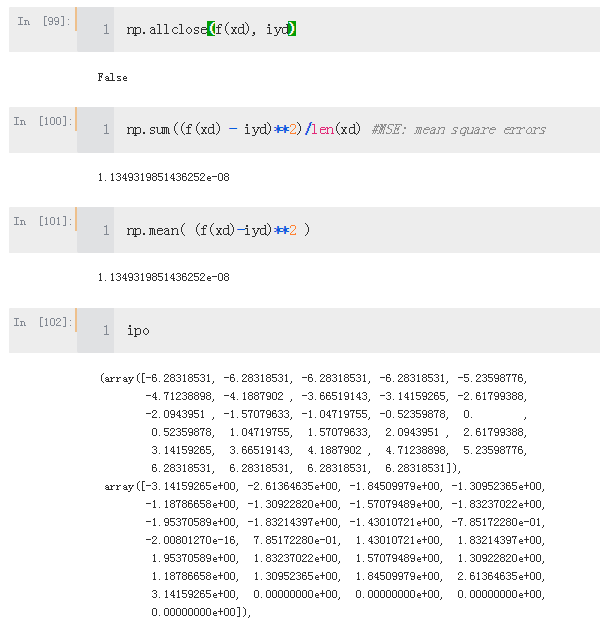Click the -1.18786658e+00 value in second array

[x=190, y=504]
